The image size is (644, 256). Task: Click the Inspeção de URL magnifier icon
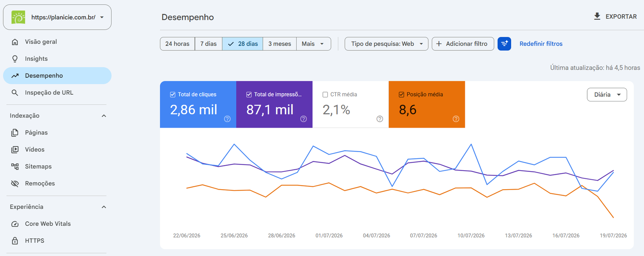tap(15, 93)
